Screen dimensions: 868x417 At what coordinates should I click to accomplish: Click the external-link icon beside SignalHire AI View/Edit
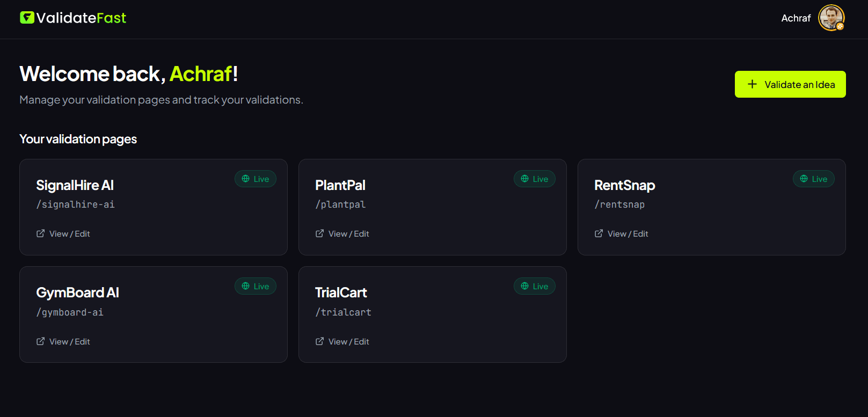(x=40, y=233)
